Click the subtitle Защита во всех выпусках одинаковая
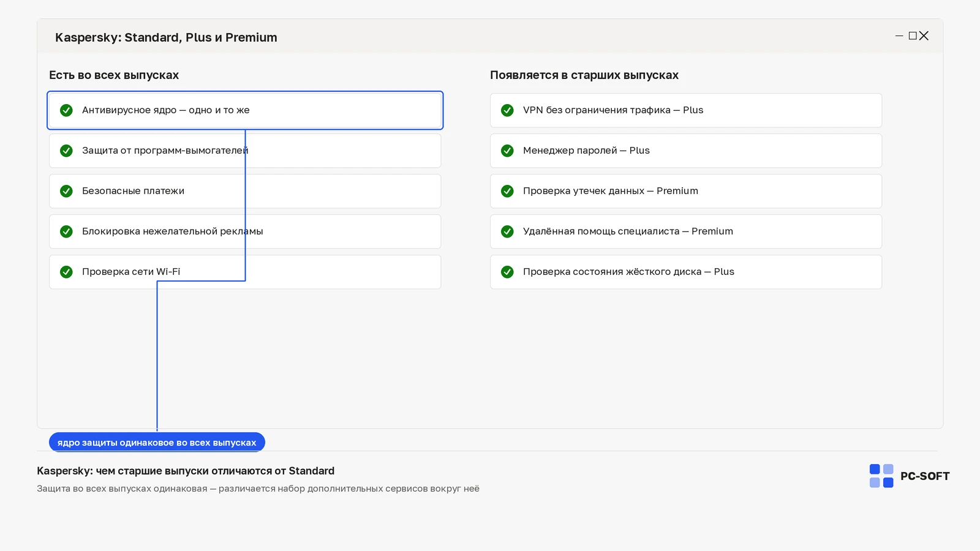 click(x=258, y=489)
